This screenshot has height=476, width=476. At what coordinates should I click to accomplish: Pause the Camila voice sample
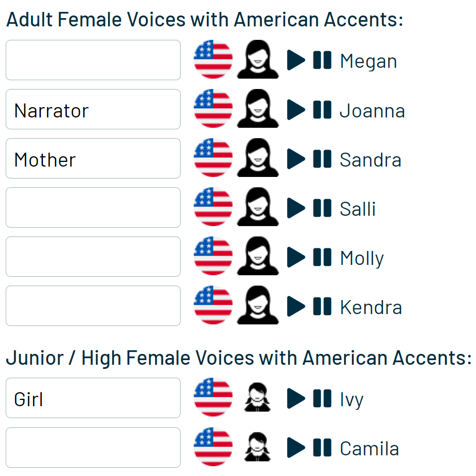[322, 448]
